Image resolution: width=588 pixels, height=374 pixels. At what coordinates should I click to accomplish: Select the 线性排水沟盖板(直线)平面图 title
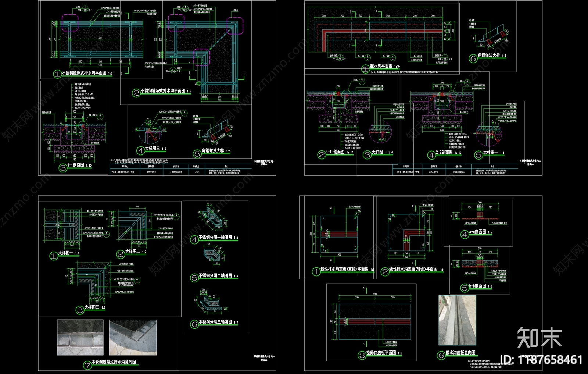click(344, 270)
